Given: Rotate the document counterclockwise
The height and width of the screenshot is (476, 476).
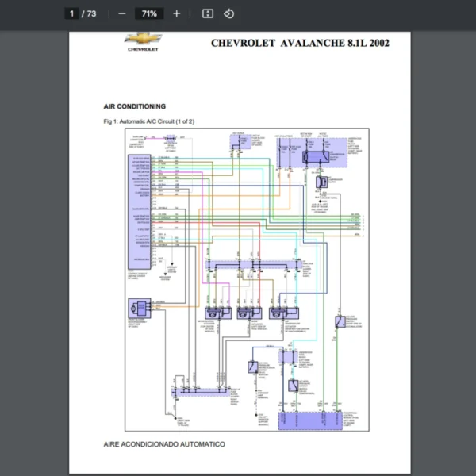Looking at the screenshot, I should click(x=228, y=13).
